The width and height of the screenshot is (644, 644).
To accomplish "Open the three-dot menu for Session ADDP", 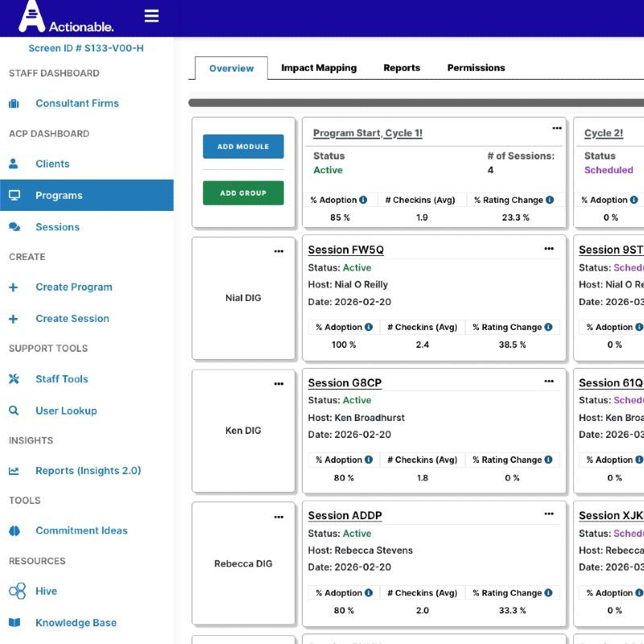I will (549, 514).
